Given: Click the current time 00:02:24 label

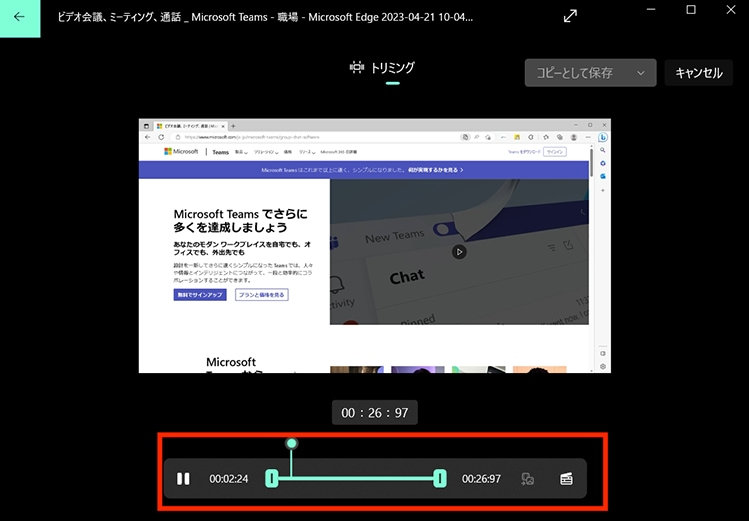Looking at the screenshot, I should coord(228,479).
